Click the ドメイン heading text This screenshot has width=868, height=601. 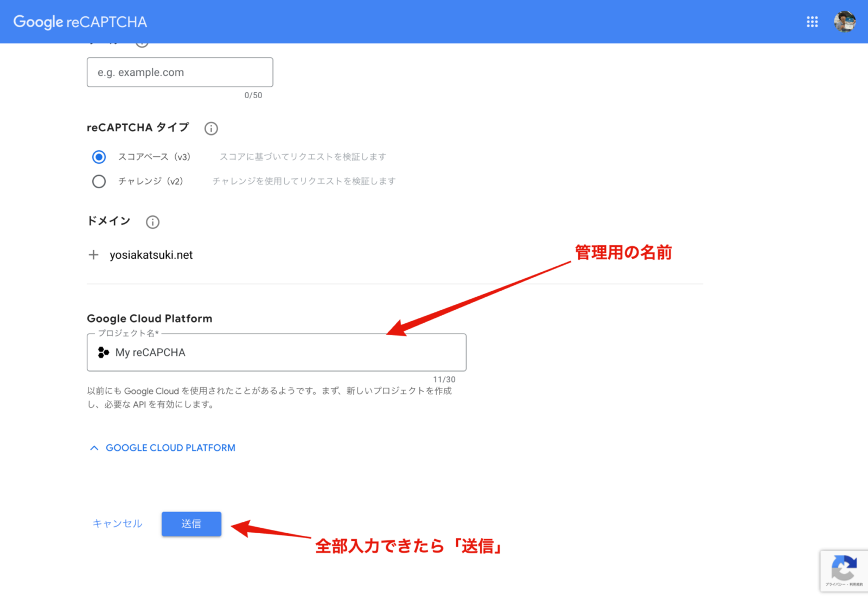[108, 221]
